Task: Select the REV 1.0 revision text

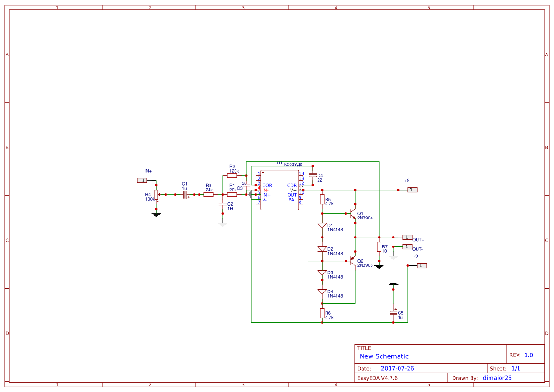Action: point(522,354)
